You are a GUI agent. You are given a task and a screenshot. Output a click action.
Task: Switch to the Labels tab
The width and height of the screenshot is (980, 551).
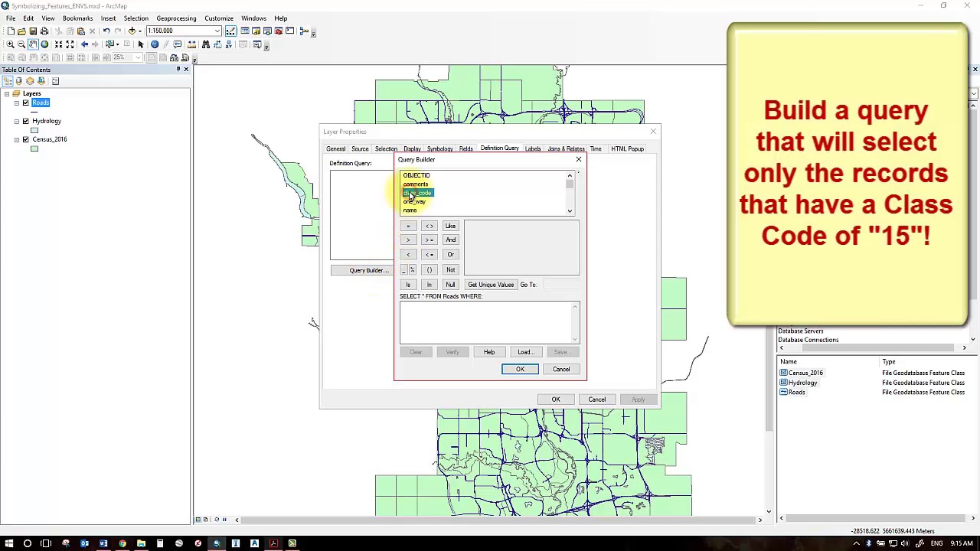pos(533,148)
